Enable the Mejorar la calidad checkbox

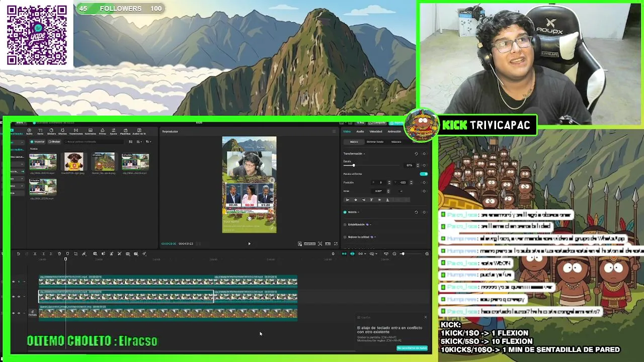pyautogui.click(x=345, y=237)
